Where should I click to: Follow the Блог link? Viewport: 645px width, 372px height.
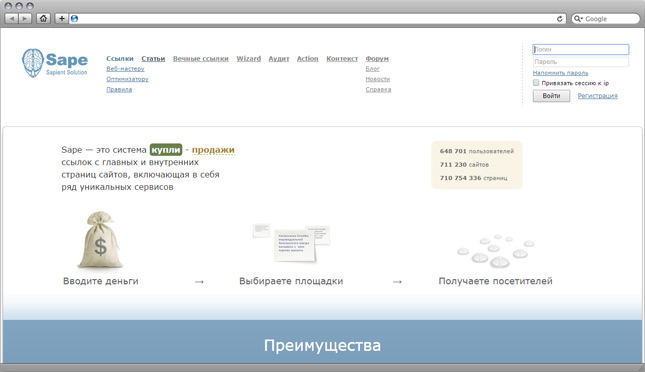pos(373,69)
